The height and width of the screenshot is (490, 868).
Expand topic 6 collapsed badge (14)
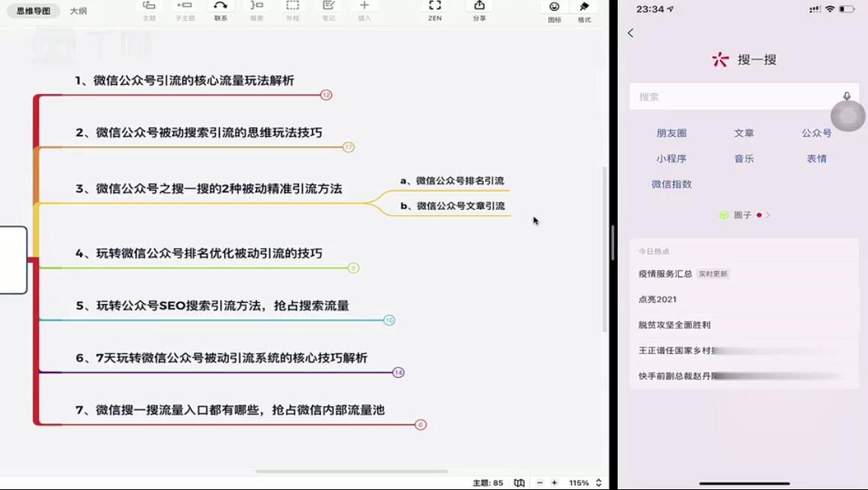click(x=398, y=372)
